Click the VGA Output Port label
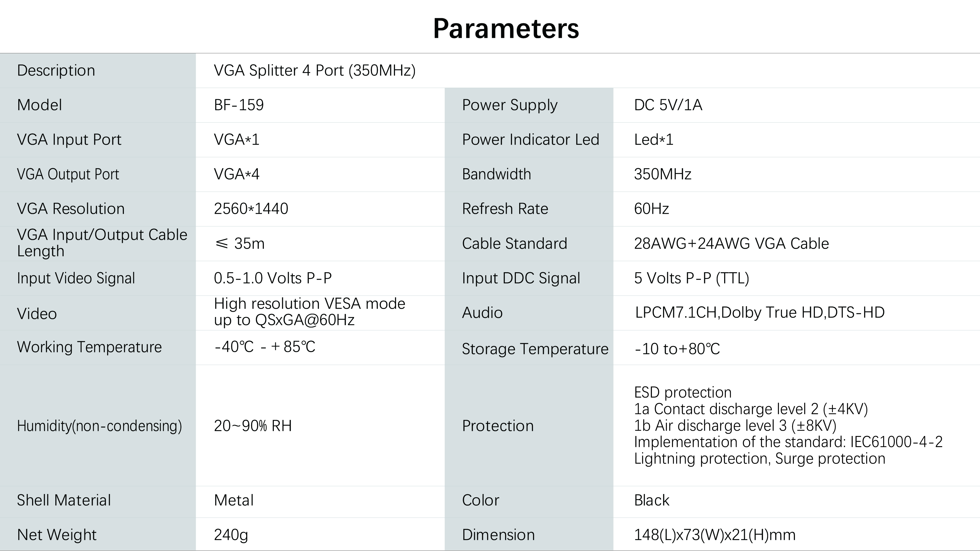Image resolution: width=980 pixels, height=551 pixels. pos(68,174)
